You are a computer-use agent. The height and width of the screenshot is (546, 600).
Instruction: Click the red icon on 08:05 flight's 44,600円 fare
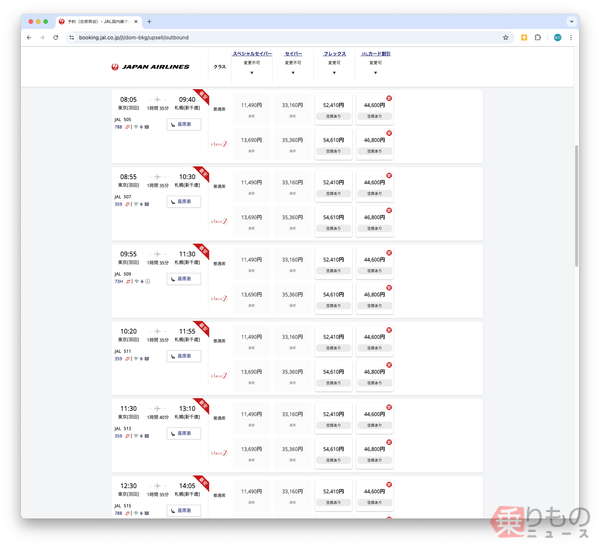(x=389, y=98)
